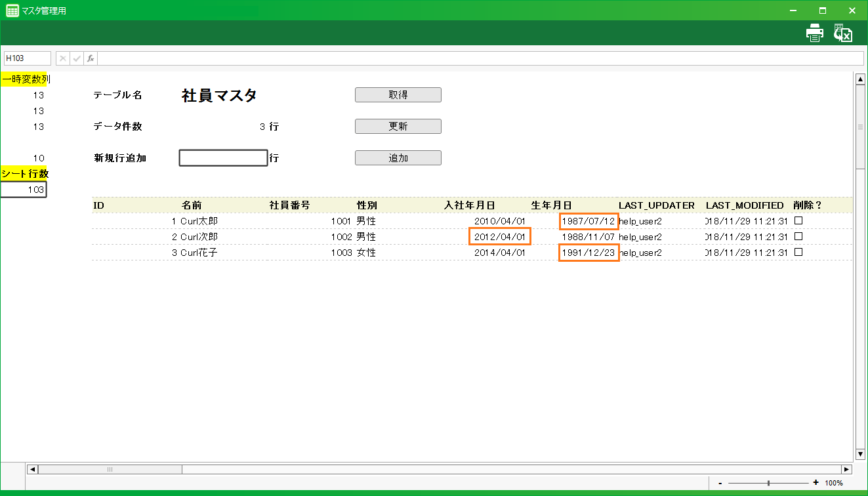Click the cell name box showing H103
868x496 pixels.
point(27,58)
